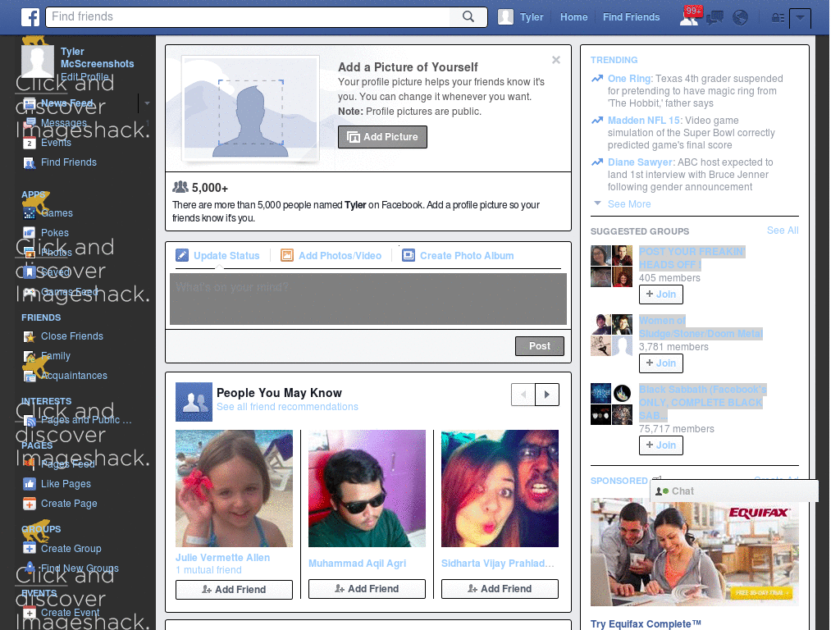Screen dimensions: 840x630
Task: Open Close Friends list star icon
Action: [x=30, y=336]
